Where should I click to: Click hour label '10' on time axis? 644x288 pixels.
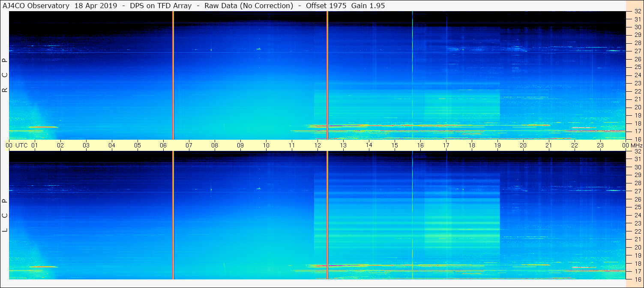tap(266, 145)
